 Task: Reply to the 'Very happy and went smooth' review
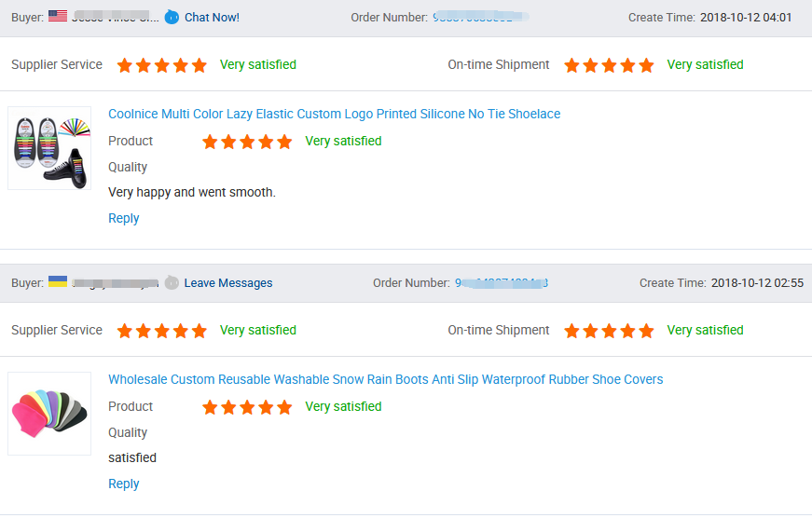[x=123, y=218]
